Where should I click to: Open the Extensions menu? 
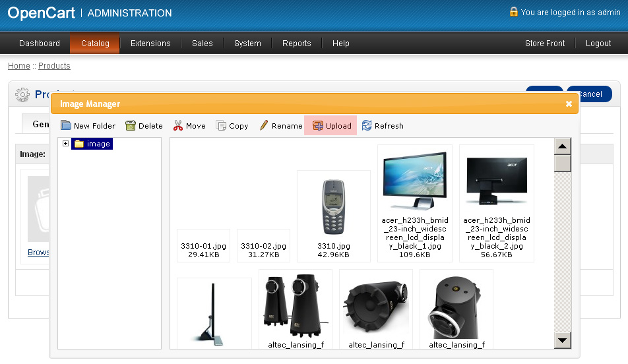pos(150,44)
